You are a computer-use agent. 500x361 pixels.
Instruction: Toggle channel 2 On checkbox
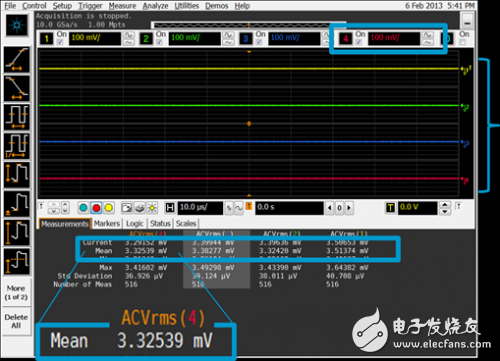[159, 42]
